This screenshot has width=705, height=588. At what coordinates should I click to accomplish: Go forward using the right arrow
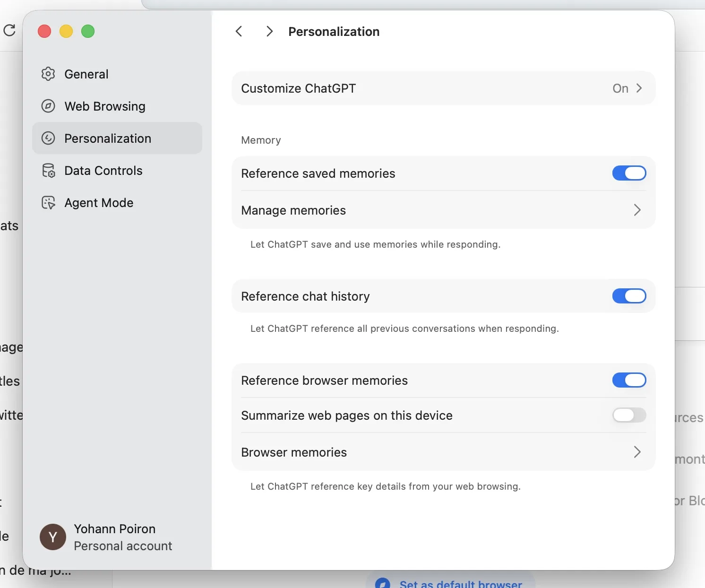pyautogui.click(x=269, y=32)
